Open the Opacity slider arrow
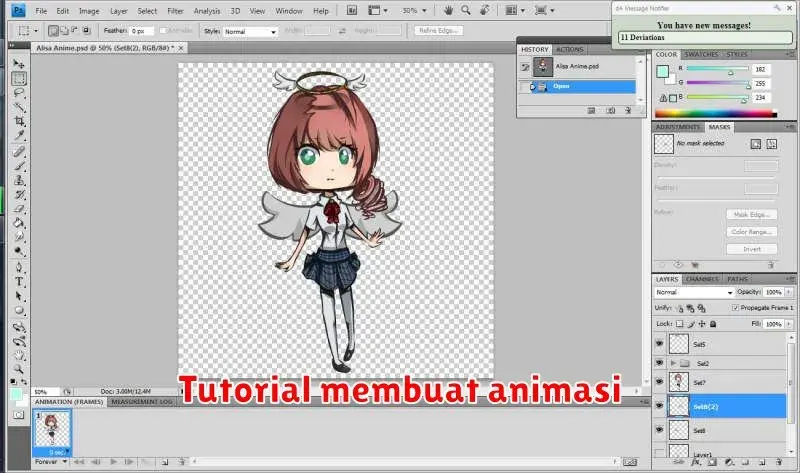 point(789,292)
